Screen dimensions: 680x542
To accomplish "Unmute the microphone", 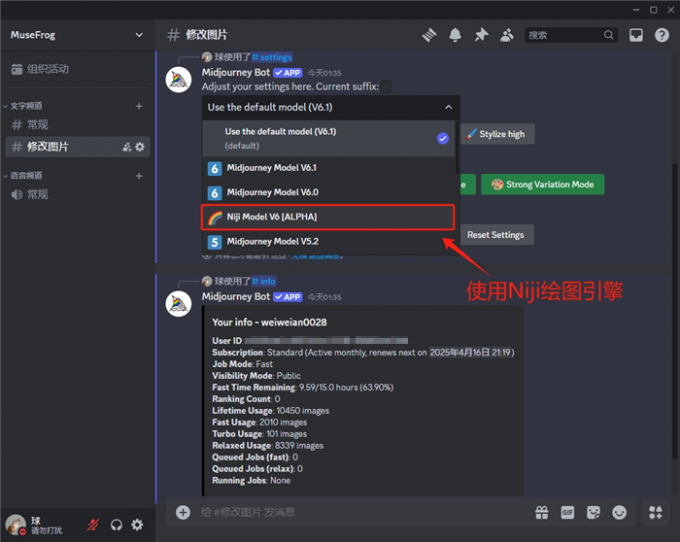I will point(93,525).
